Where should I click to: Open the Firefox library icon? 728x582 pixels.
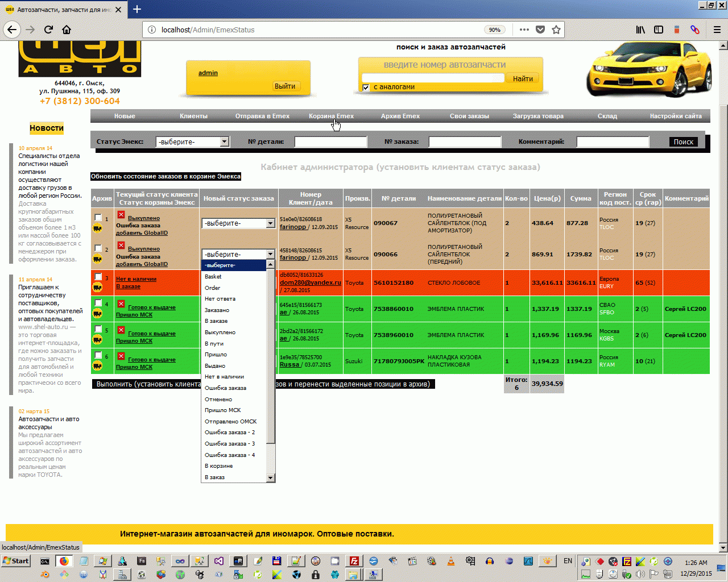640,30
